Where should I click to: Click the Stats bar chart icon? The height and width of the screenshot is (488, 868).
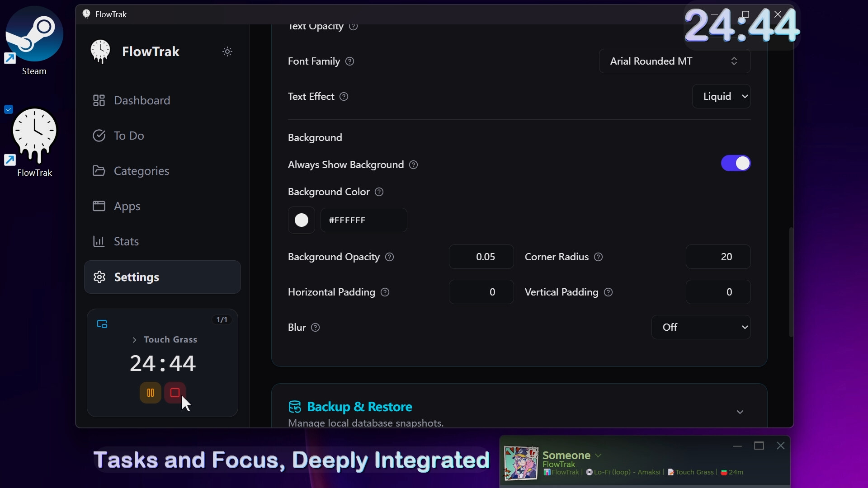tap(99, 241)
